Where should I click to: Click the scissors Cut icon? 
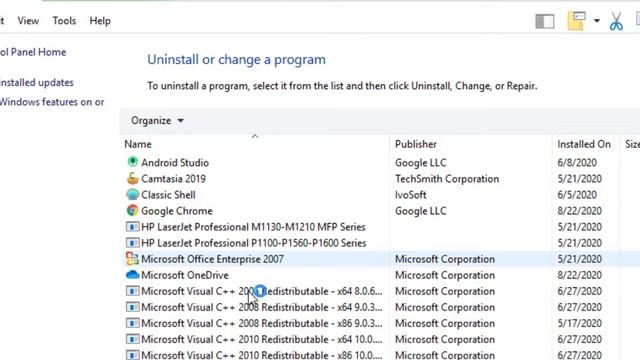coord(616,21)
